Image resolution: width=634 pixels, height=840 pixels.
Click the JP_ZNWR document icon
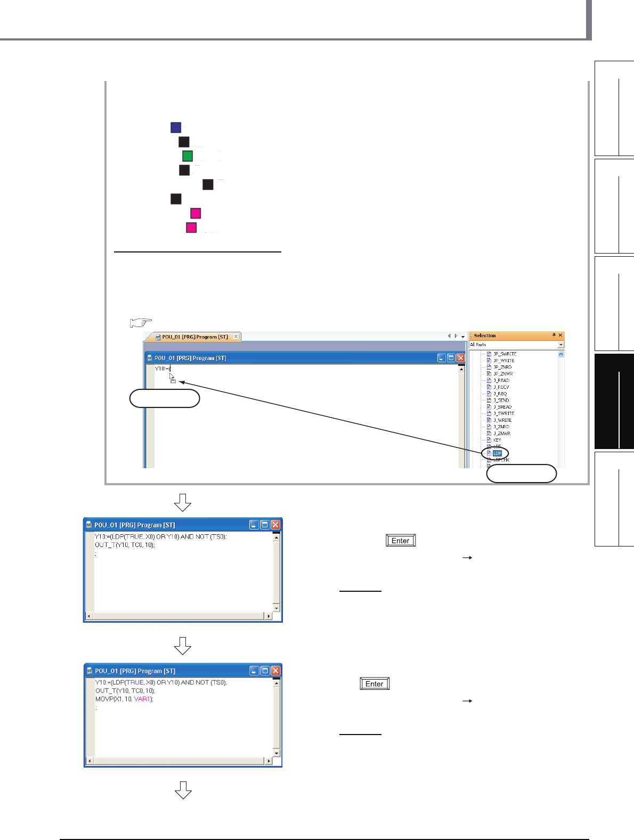(489, 373)
